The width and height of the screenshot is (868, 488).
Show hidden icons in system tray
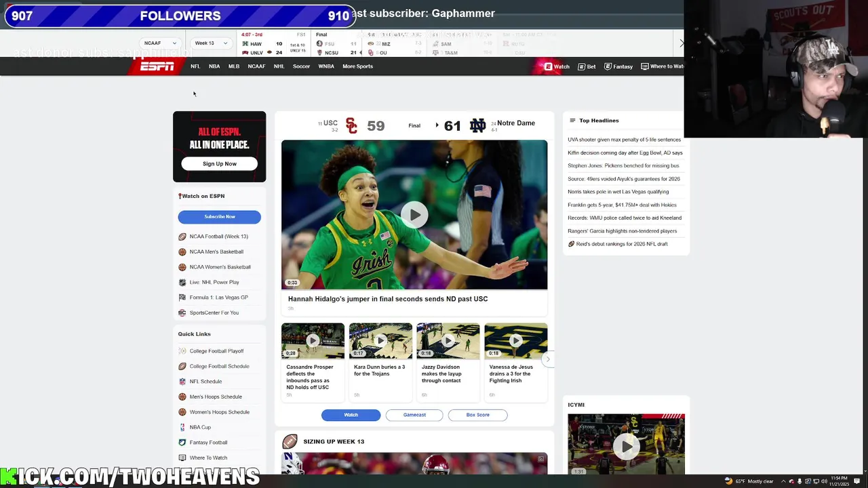click(783, 481)
